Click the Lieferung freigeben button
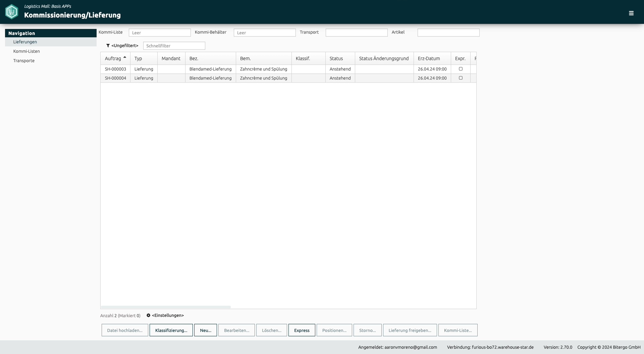Image resolution: width=644 pixels, height=354 pixels. point(410,330)
